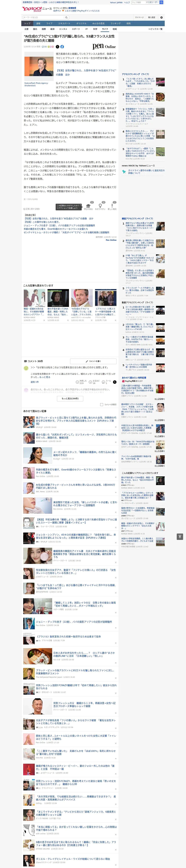Open the ランキング navigation tab
Image resolution: width=186 pixels, height=868 pixels.
coord(115,23)
